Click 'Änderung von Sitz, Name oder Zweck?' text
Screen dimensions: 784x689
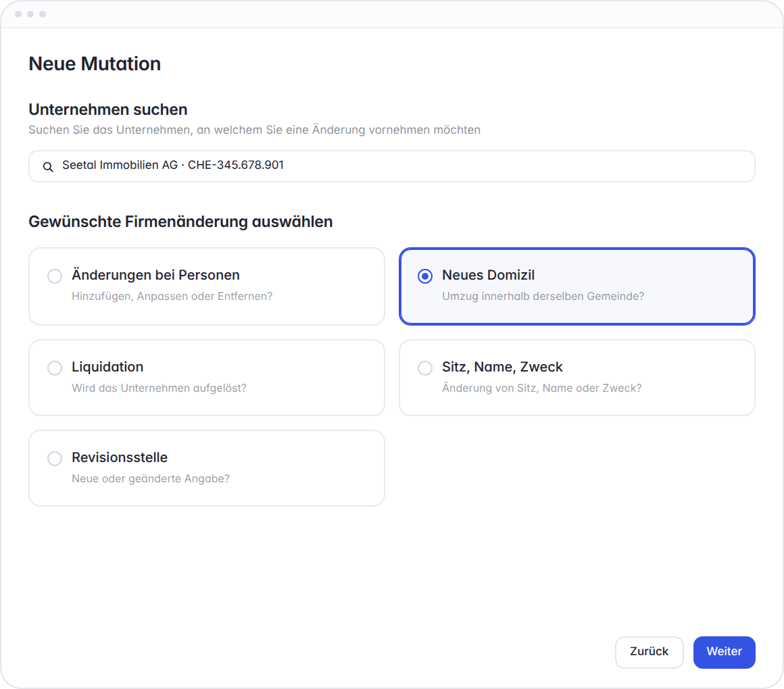pos(541,388)
